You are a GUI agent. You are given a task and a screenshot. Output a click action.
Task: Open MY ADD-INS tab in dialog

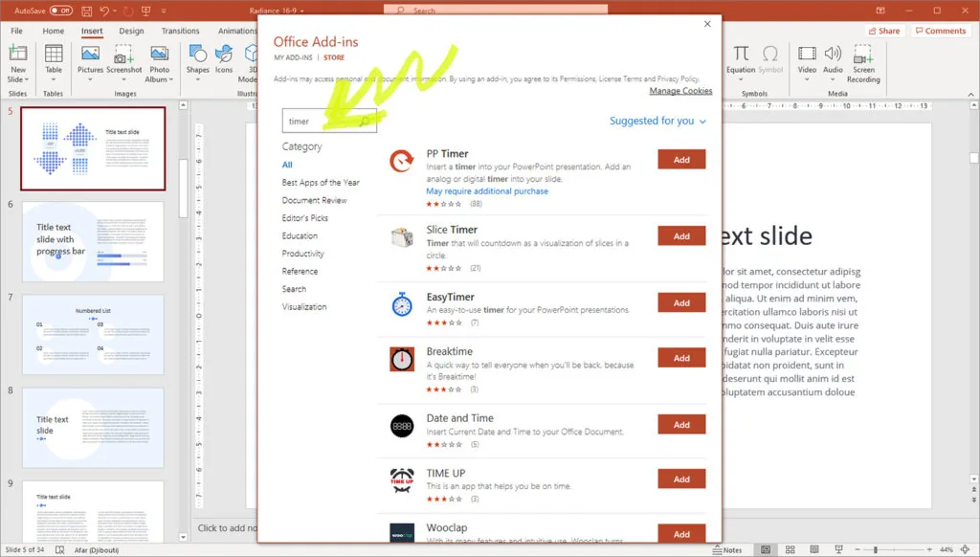293,57
